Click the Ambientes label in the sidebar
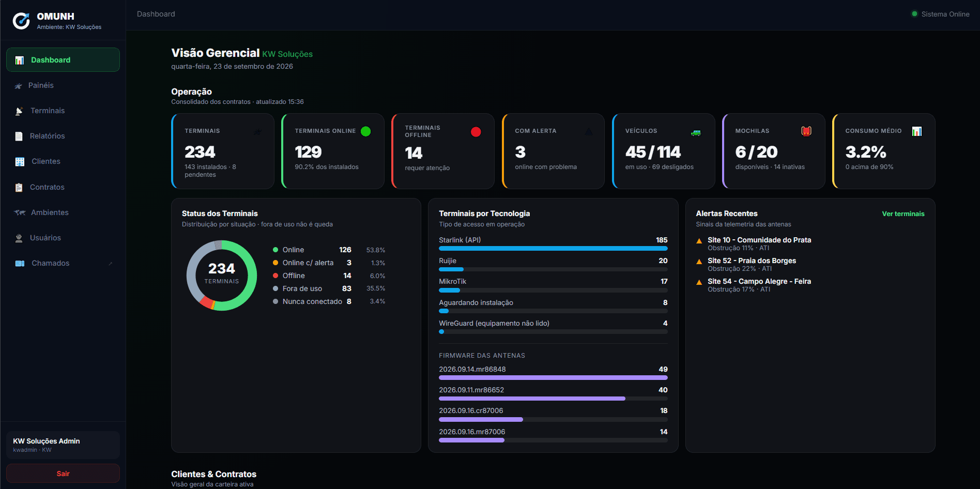This screenshot has width=980, height=489. coord(50,212)
